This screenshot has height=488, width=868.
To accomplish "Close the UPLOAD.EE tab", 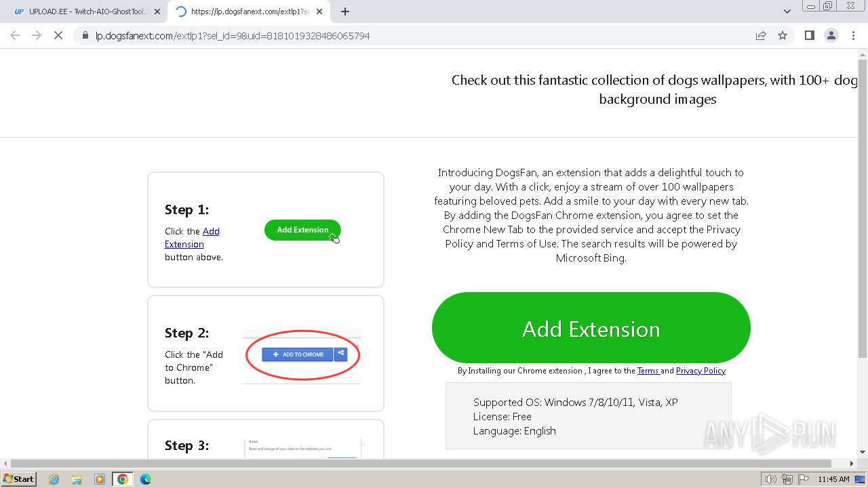I will click(157, 12).
